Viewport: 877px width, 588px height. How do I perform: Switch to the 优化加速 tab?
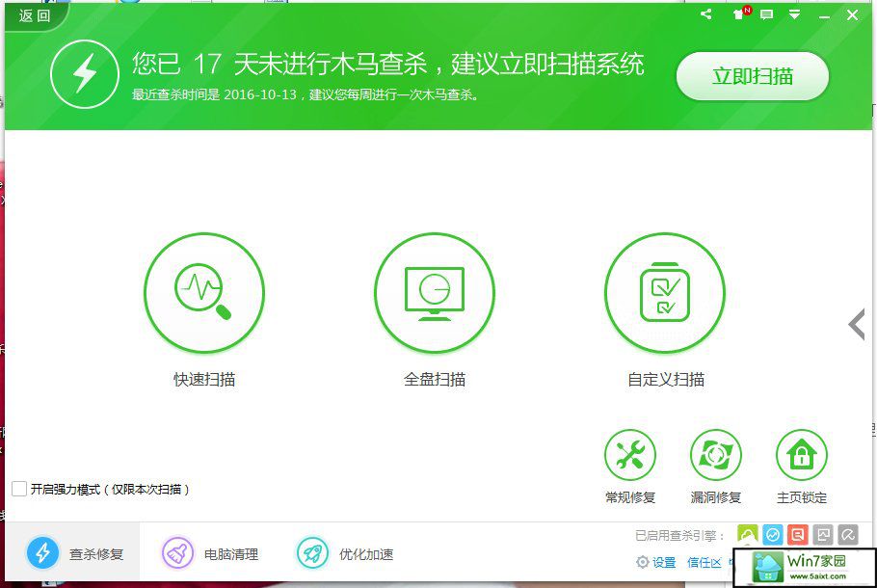coord(345,552)
